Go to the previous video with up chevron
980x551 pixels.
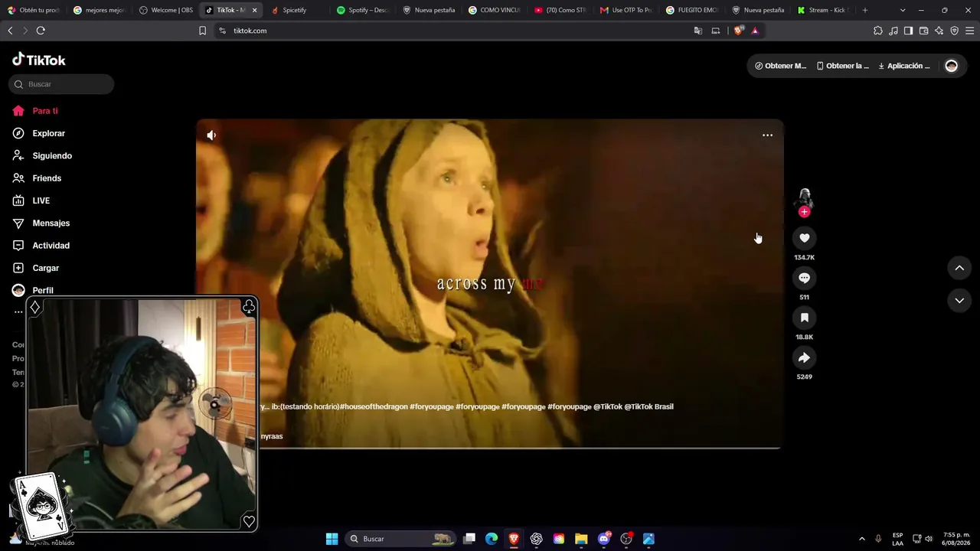pyautogui.click(x=959, y=268)
